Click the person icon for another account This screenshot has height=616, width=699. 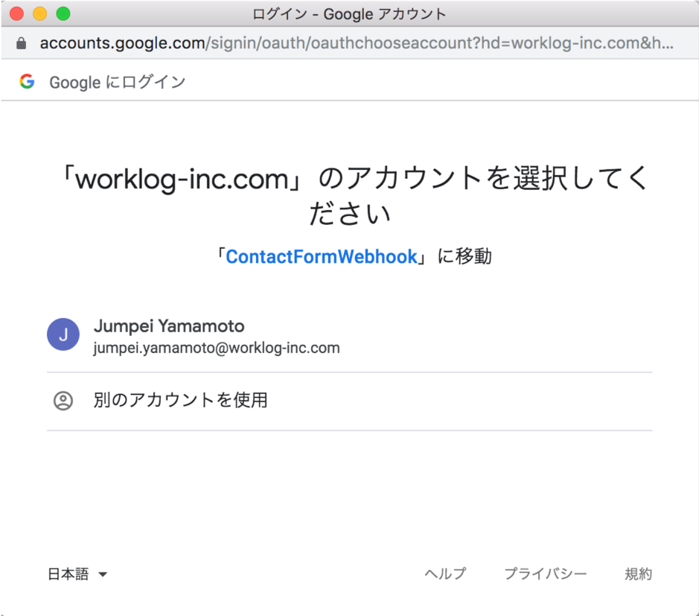63,401
